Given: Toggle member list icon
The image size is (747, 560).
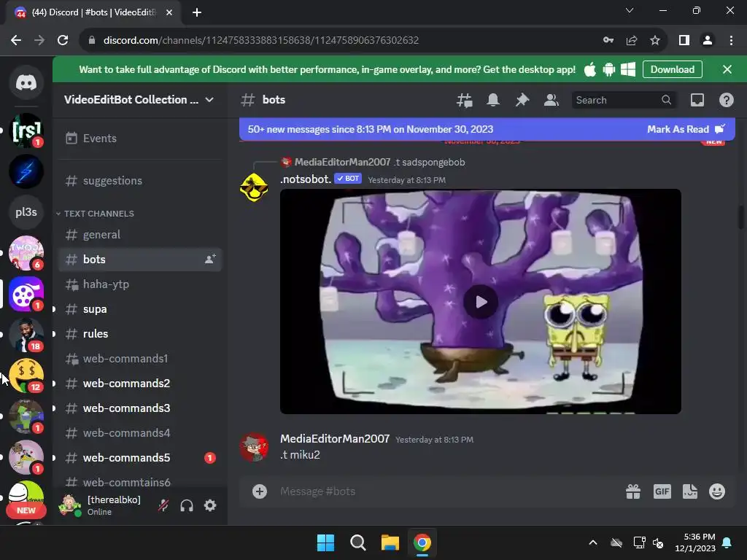Looking at the screenshot, I should (x=551, y=100).
